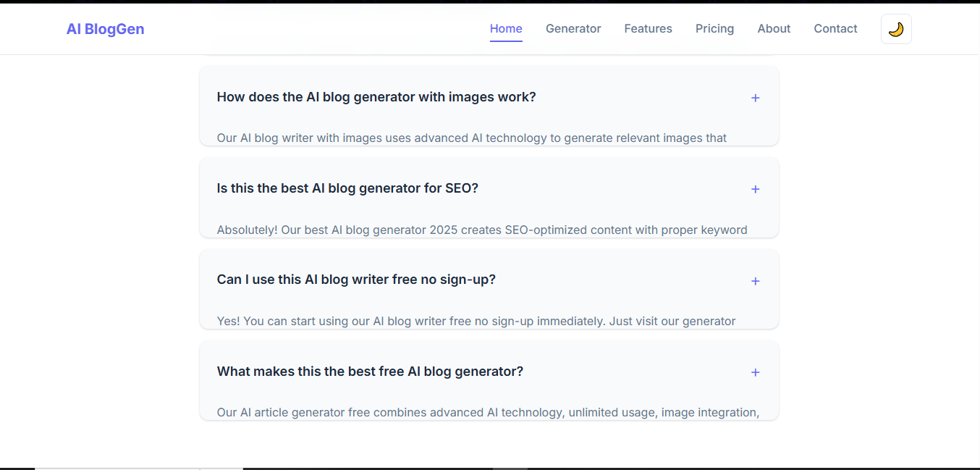Viewport: 980px width, 470px height.
Task: Expand "What makes this the best free AI blog generator?"
Action: point(370,372)
